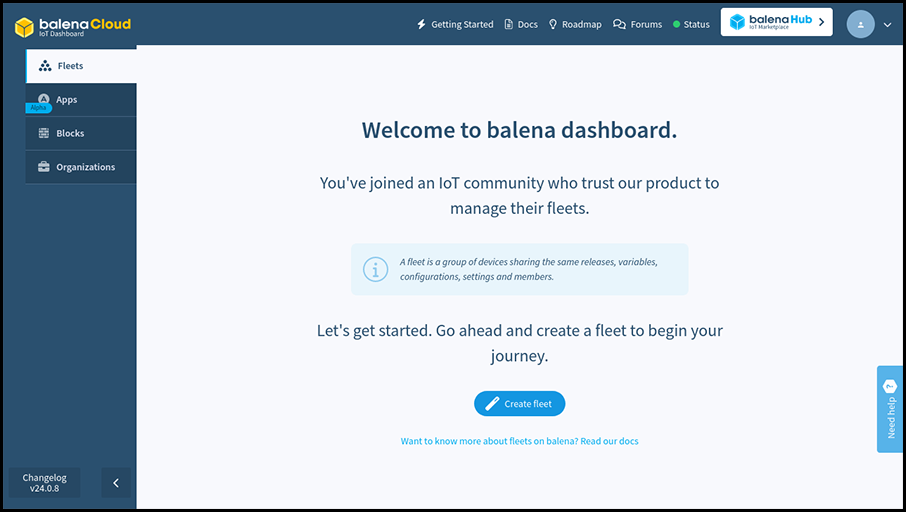Click the Need help question mark icon
The width and height of the screenshot is (906, 512).
click(890, 386)
